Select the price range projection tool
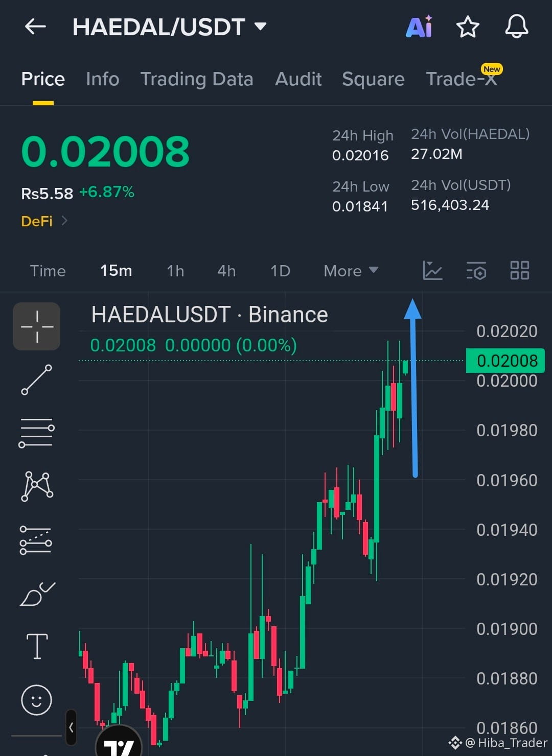The image size is (552, 756). 36,540
